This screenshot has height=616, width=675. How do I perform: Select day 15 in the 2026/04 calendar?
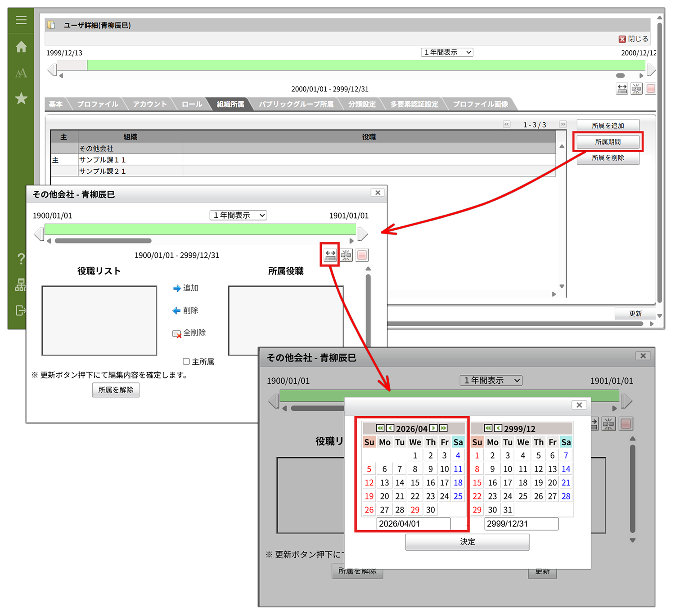415,483
